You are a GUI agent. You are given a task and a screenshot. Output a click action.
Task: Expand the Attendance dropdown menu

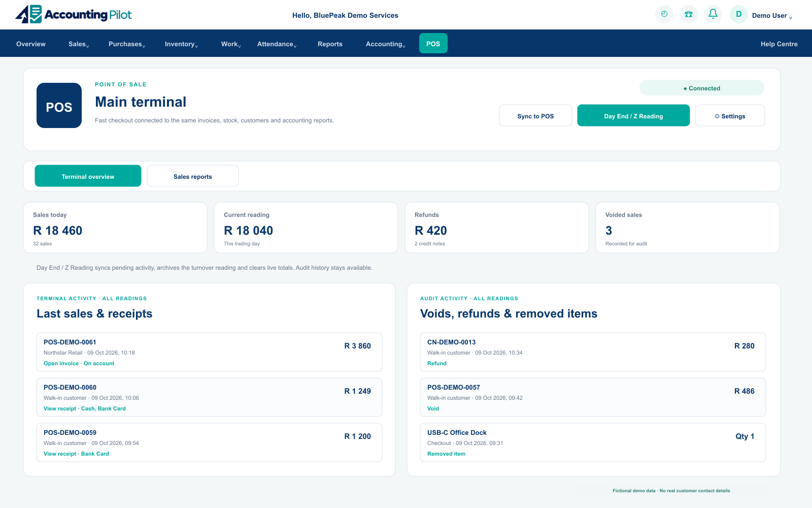(277, 44)
